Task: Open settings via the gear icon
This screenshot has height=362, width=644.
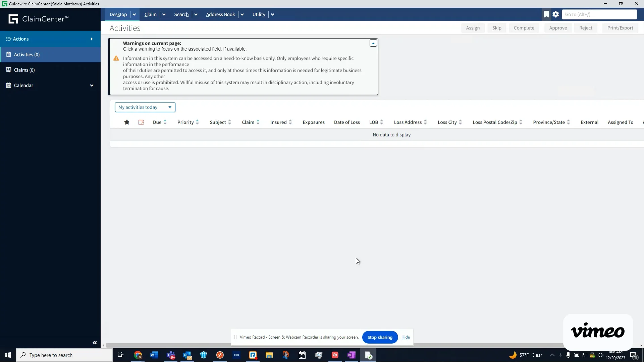Action: coord(556,14)
